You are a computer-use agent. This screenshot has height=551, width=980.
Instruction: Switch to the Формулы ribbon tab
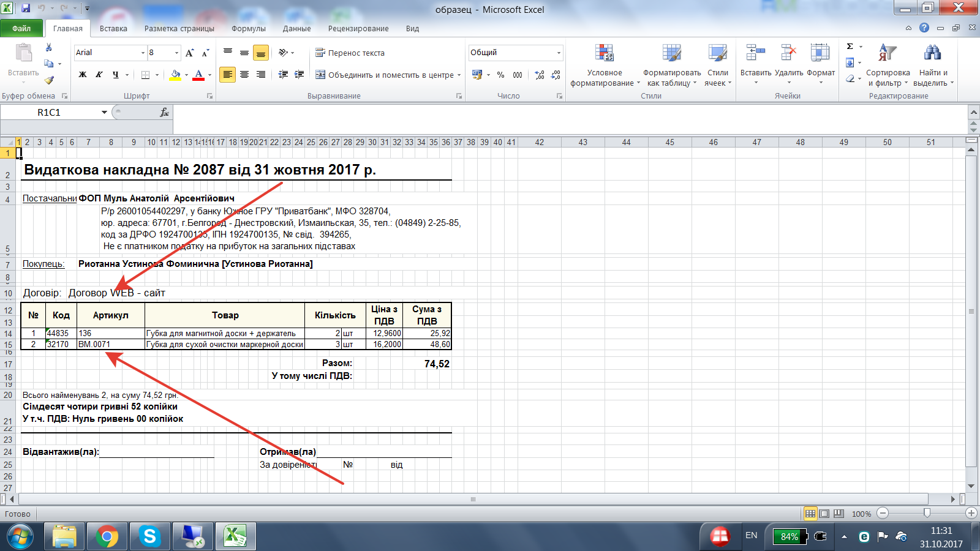[x=248, y=29]
